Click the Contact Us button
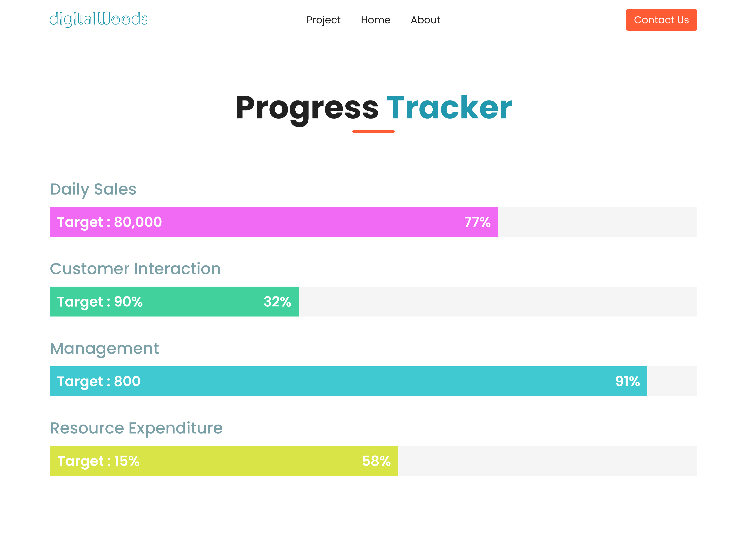The height and width of the screenshot is (560, 747). click(661, 20)
